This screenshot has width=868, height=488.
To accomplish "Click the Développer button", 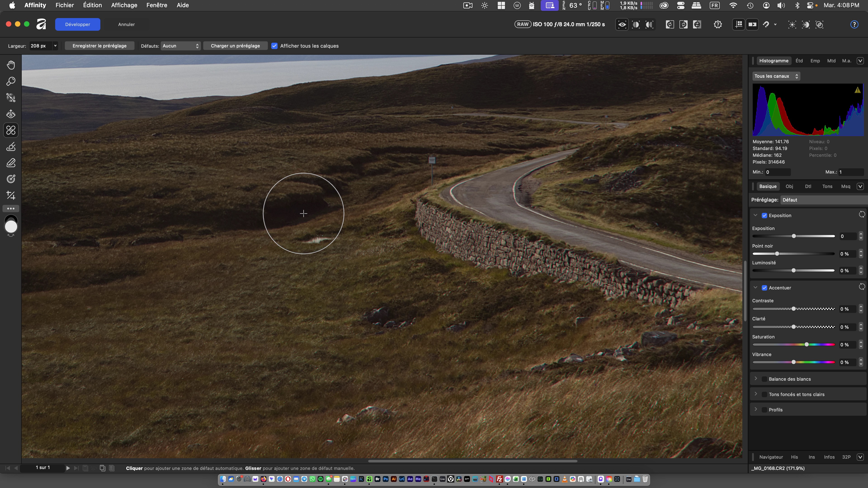I will click(x=78, y=24).
